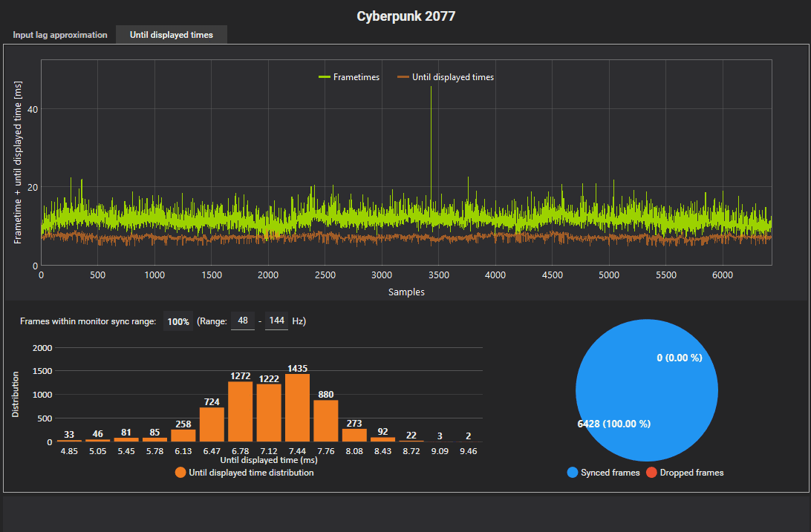811x532 pixels.
Task: Switch to the Input lag approximation tab
Action: 59,34
